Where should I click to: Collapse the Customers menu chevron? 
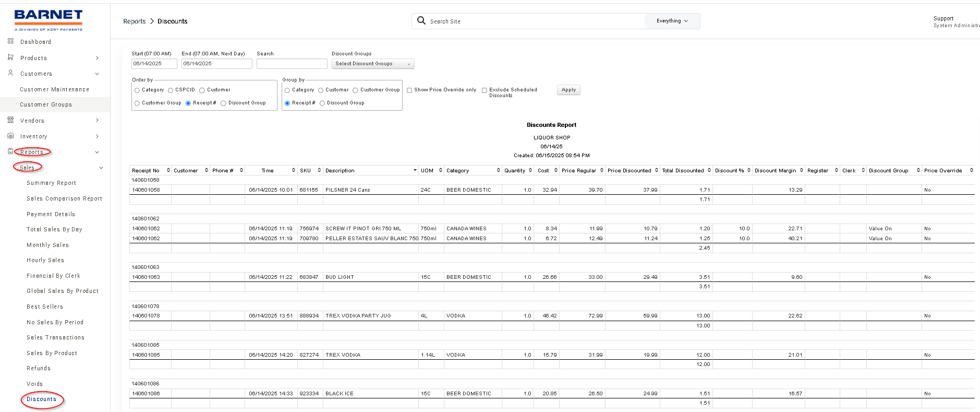[97, 74]
